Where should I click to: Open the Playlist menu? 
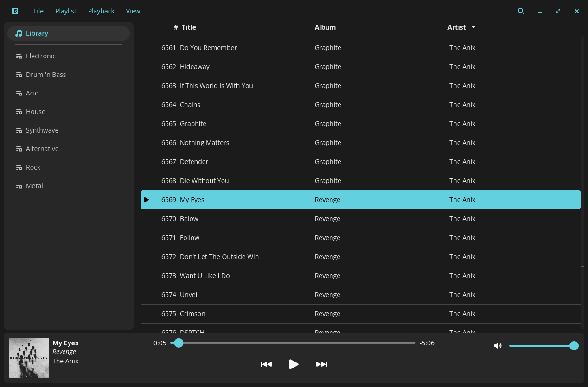pyautogui.click(x=66, y=11)
